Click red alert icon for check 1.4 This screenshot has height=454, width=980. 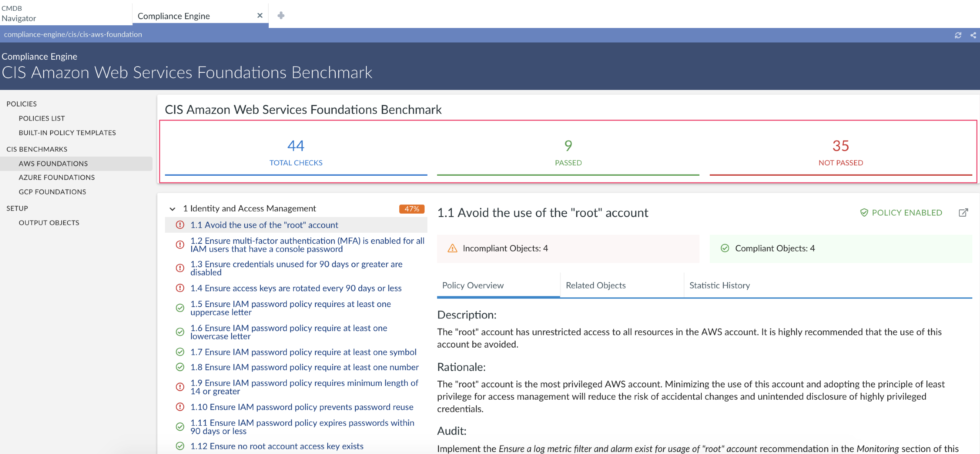pos(180,288)
